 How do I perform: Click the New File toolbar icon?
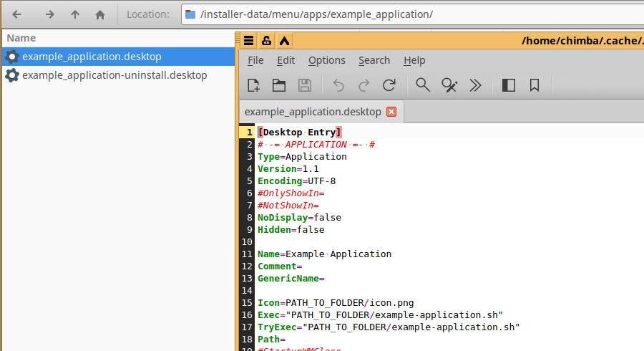coord(253,86)
